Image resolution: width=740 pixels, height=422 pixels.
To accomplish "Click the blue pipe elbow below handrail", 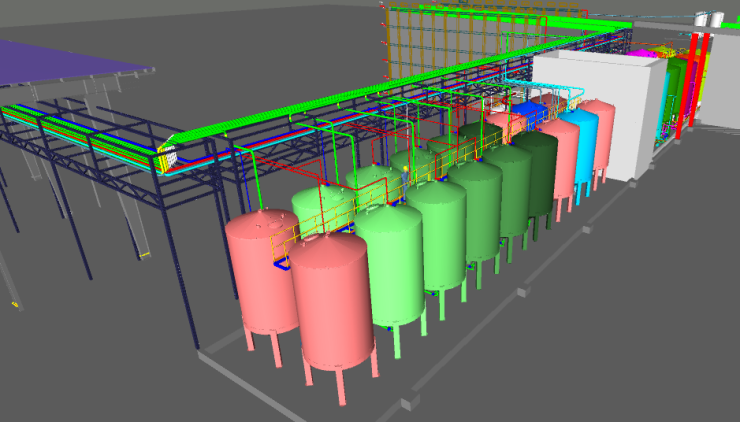I will point(282,266).
